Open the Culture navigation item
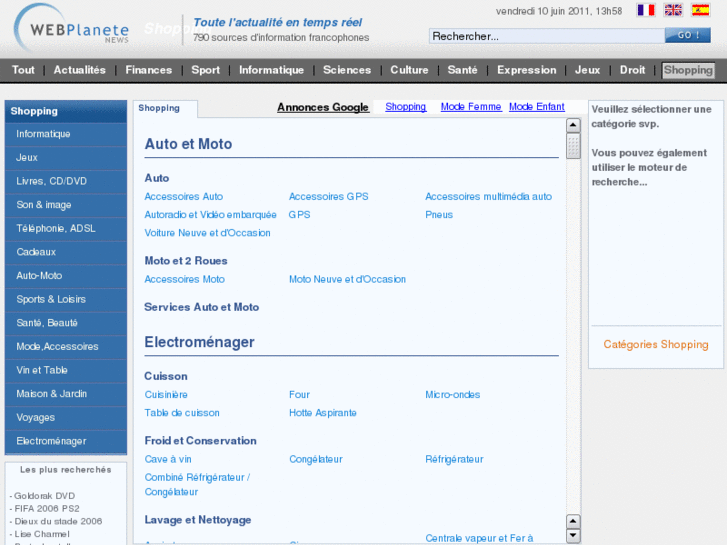Screen dimensions: 727x545 point(409,70)
